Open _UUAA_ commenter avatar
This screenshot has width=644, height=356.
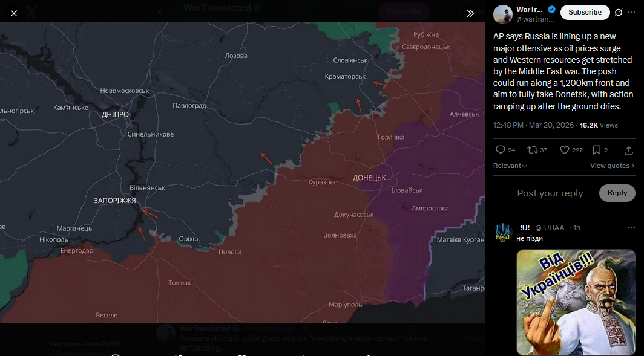(x=503, y=233)
